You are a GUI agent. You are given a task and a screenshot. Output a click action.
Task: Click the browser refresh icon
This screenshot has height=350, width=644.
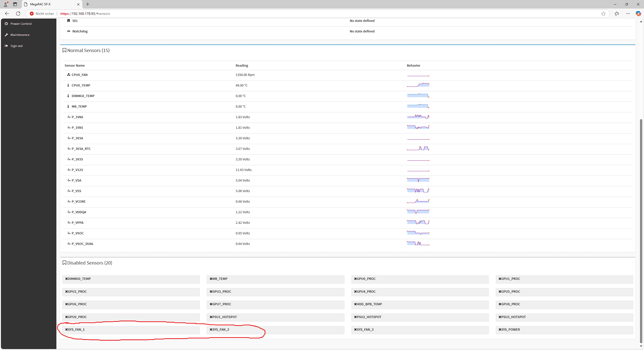(18, 14)
